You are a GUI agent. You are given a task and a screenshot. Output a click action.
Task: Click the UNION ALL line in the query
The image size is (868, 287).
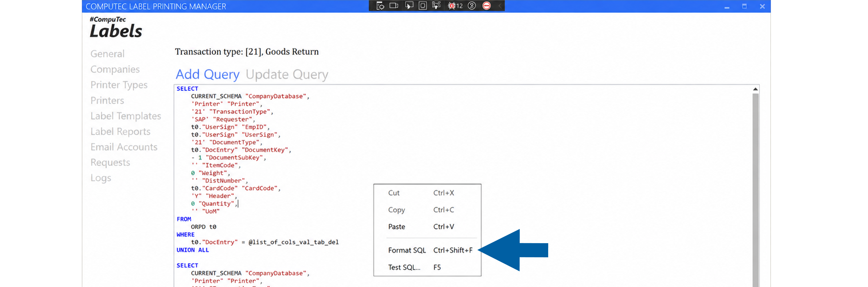pos(193,250)
